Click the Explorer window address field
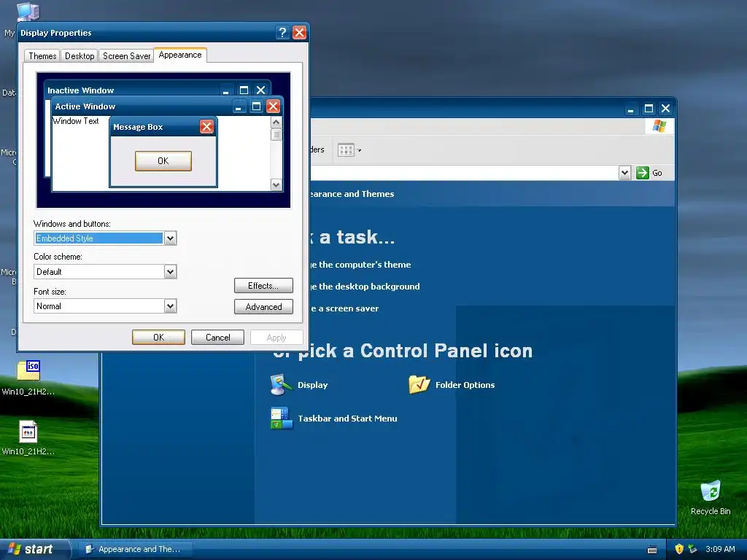 [x=465, y=173]
